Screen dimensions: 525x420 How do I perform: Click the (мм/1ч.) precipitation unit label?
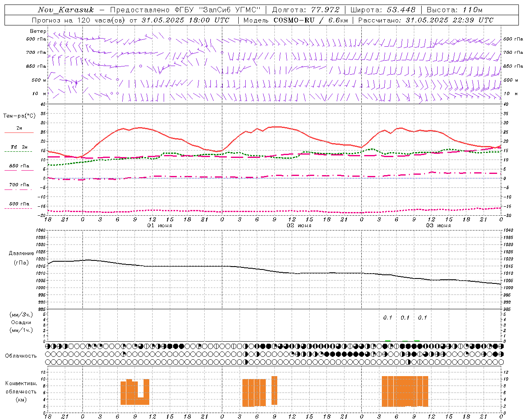(21, 330)
